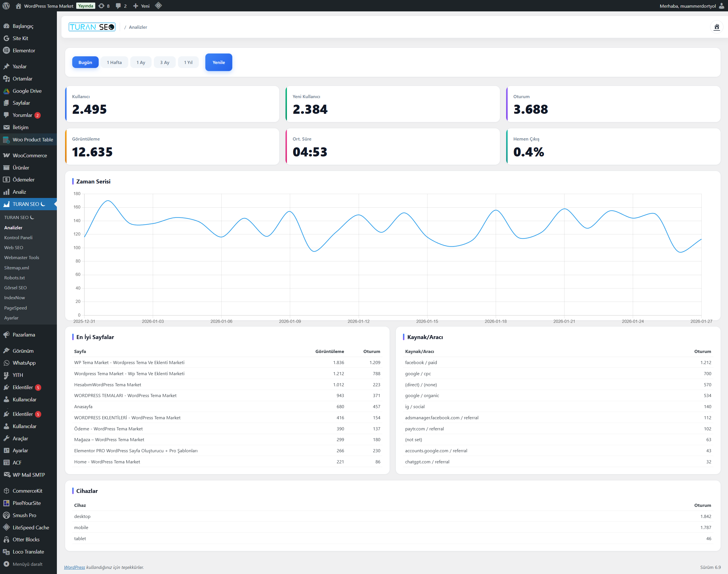728x574 pixels.
Task: Go to Kontrol Paneli submenu item
Action: (x=18, y=237)
